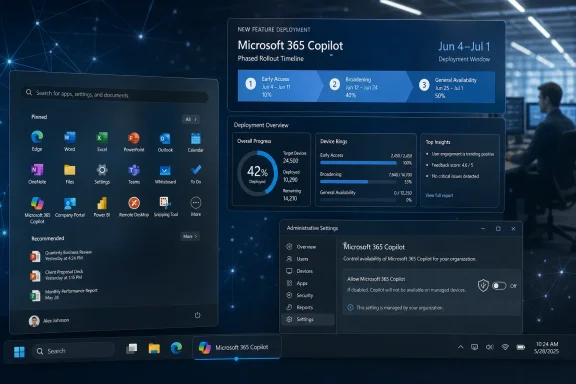The height and width of the screenshot is (384, 576).
Task: Click the Start menu search field
Action: point(115,94)
